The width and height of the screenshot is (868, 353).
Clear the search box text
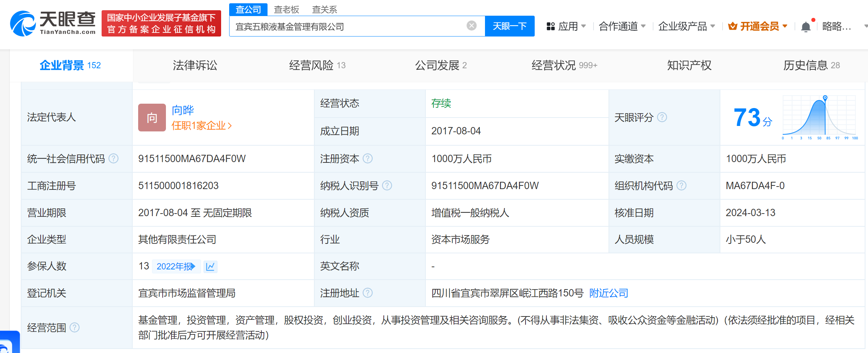click(471, 26)
